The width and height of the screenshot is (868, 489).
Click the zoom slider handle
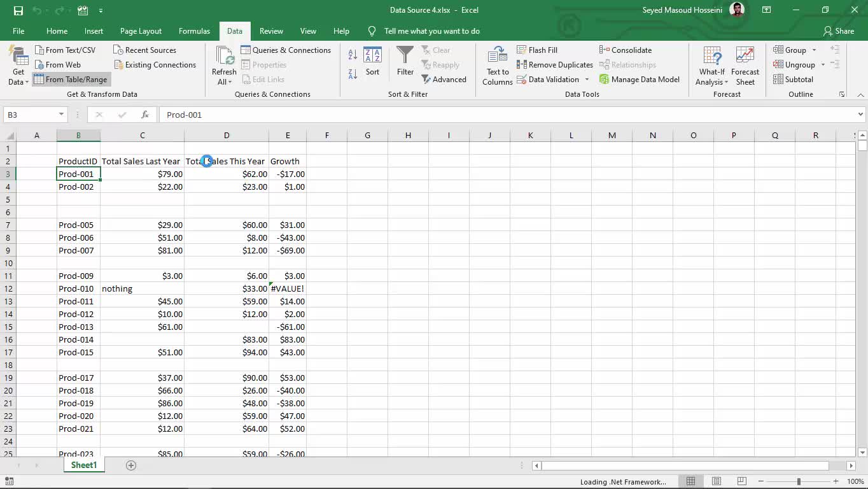(x=799, y=481)
